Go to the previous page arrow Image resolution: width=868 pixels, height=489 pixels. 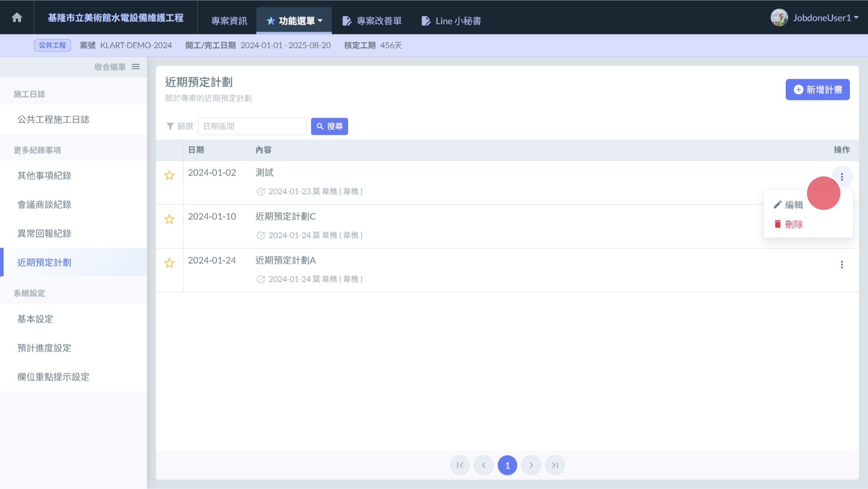(484, 465)
